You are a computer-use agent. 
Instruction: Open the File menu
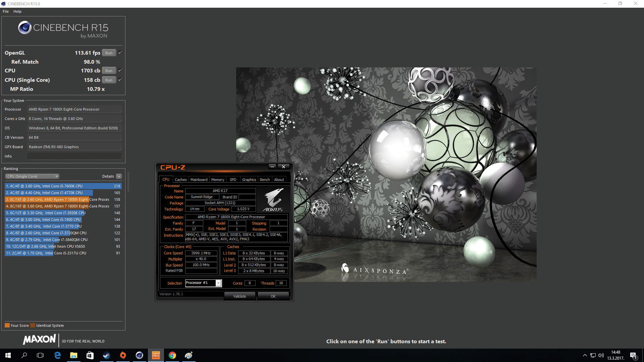tap(6, 11)
